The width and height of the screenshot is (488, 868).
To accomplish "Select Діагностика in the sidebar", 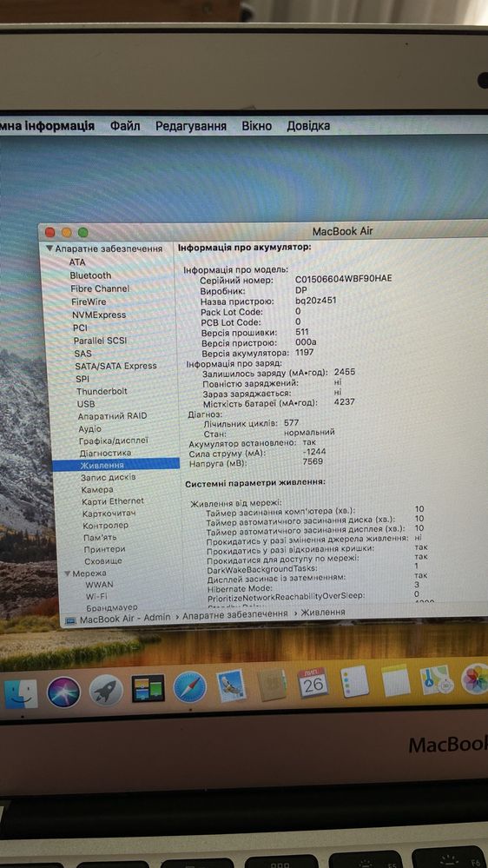I will 105,453.
